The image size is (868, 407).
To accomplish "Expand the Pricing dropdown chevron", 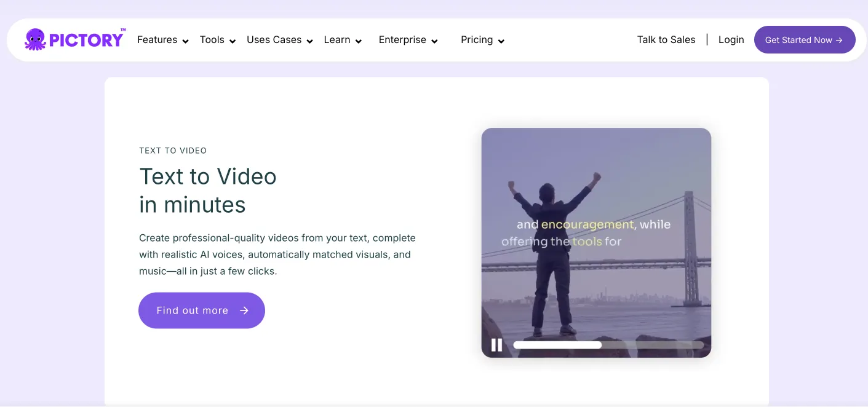I will click(501, 41).
